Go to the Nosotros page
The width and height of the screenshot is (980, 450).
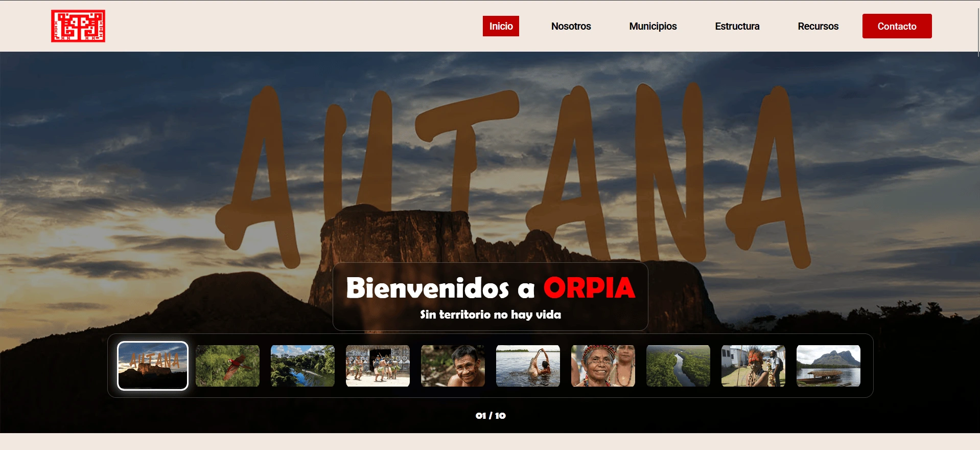tap(571, 26)
